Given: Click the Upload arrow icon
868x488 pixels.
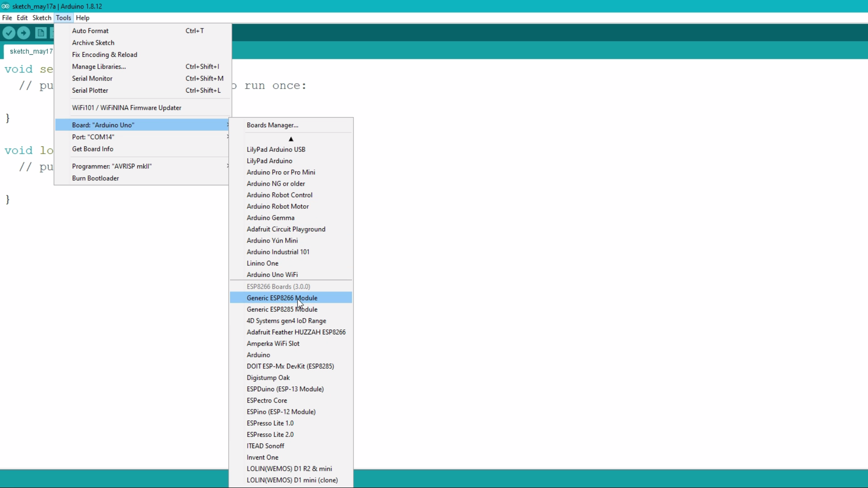Looking at the screenshot, I should click(24, 33).
